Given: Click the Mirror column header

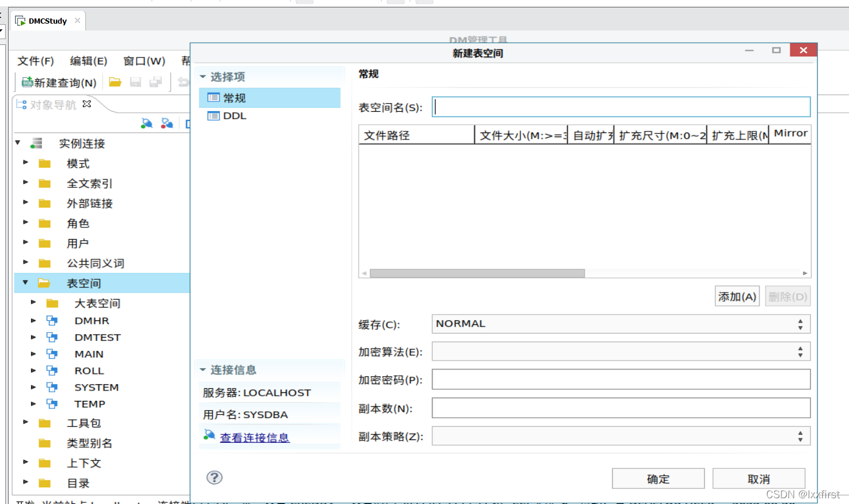Looking at the screenshot, I should (x=790, y=134).
